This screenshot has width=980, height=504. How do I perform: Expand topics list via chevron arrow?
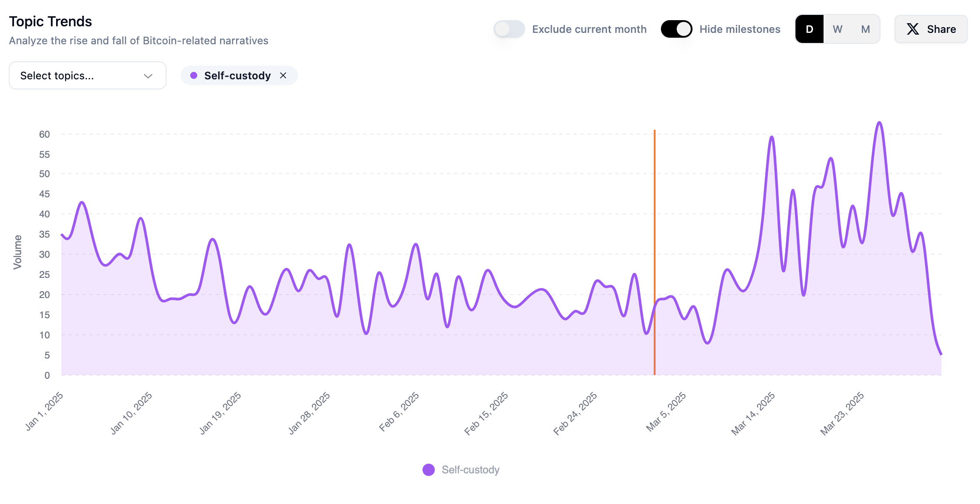point(148,76)
